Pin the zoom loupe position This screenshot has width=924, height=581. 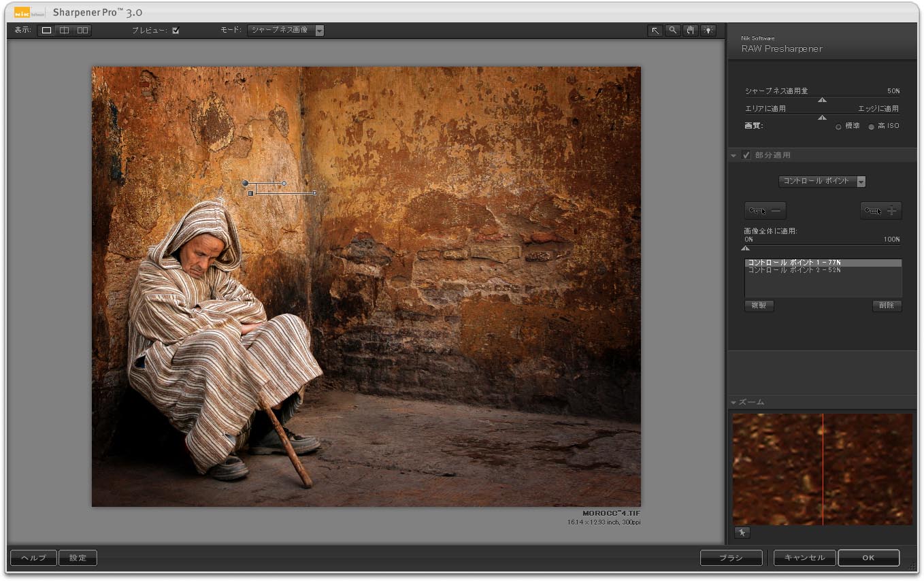(x=742, y=533)
